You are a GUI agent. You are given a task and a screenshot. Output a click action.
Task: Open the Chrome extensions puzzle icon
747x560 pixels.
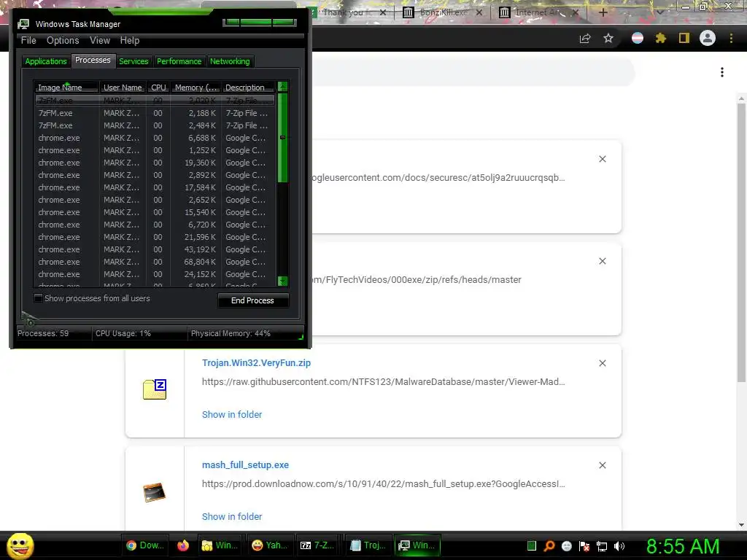click(660, 38)
